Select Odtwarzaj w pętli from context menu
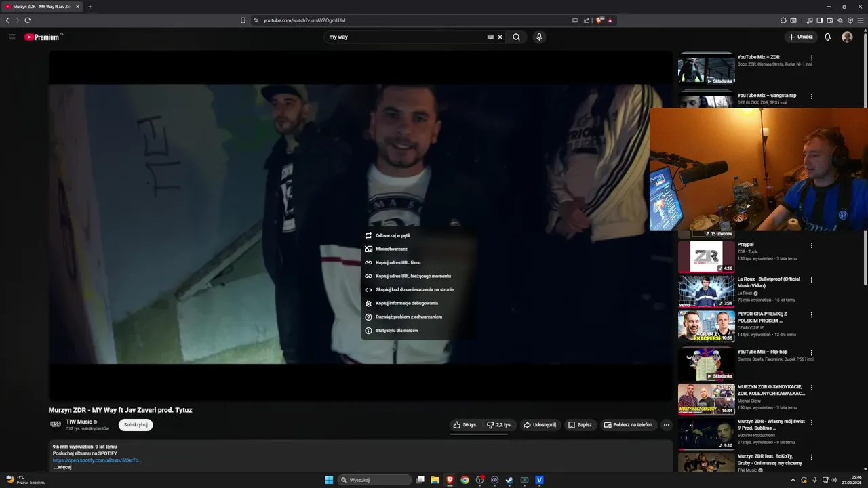The image size is (868, 488). pyautogui.click(x=418, y=235)
